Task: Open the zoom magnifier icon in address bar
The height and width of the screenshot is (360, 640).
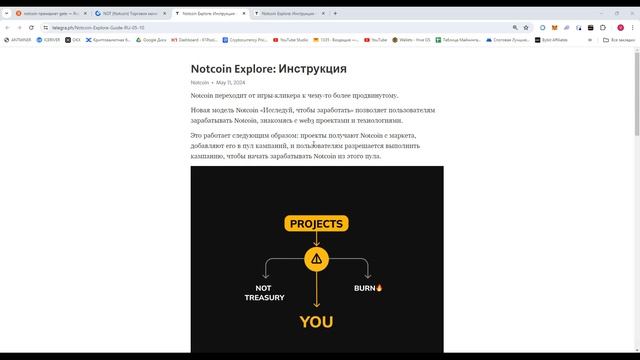Action: coord(515,28)
